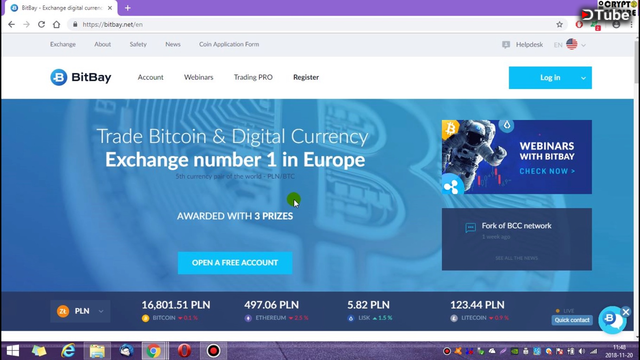The width and height of the screenshot is (640, 360).
Task: Reload the page with the refresh icon
Action: (x=41, y=24)
